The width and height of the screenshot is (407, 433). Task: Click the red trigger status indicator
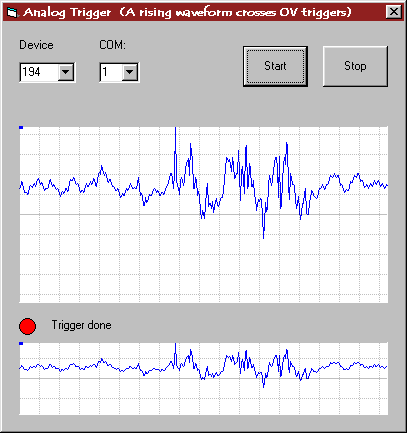(x=27, y=326)
